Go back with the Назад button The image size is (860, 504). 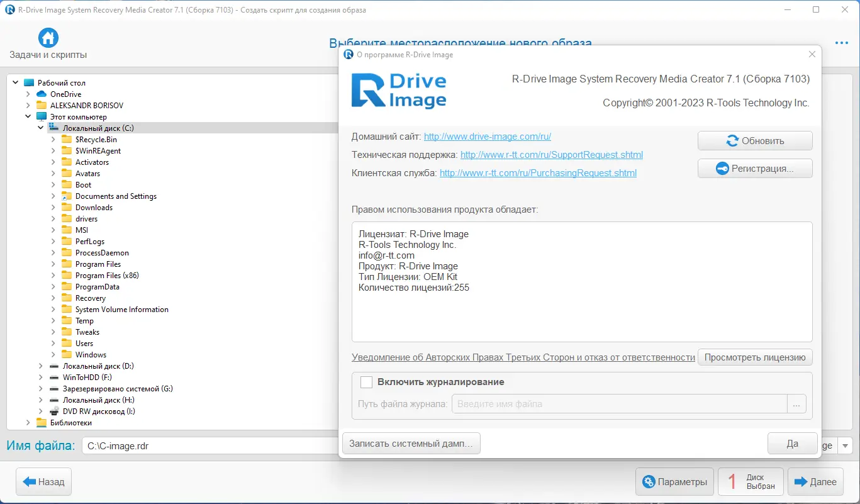point(44,482)
